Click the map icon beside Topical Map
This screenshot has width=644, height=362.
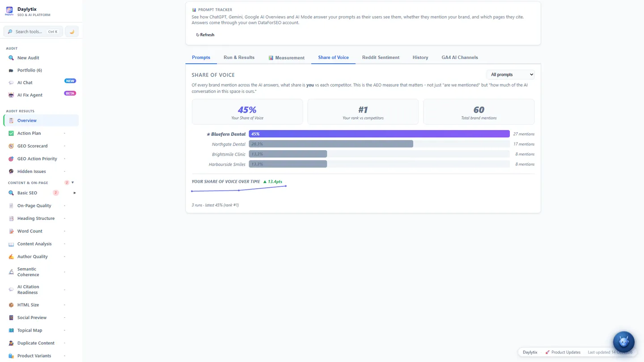pyautogui.click(x=11, y=330)
